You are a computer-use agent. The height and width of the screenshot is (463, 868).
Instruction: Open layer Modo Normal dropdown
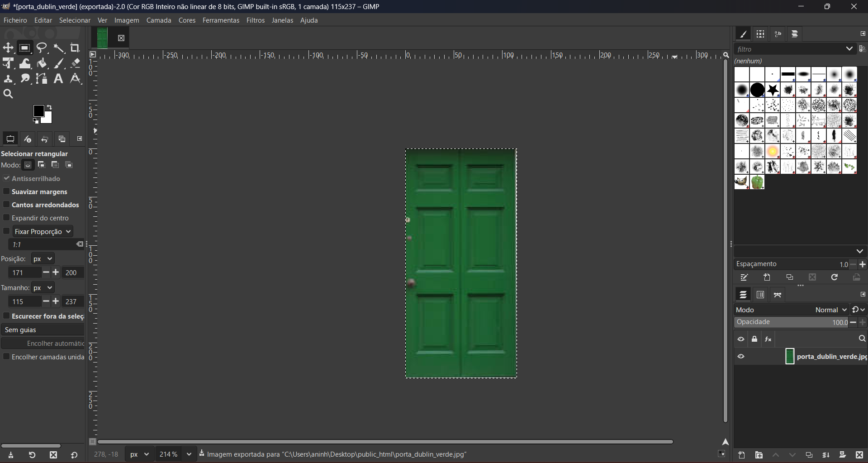pos(831,310)
